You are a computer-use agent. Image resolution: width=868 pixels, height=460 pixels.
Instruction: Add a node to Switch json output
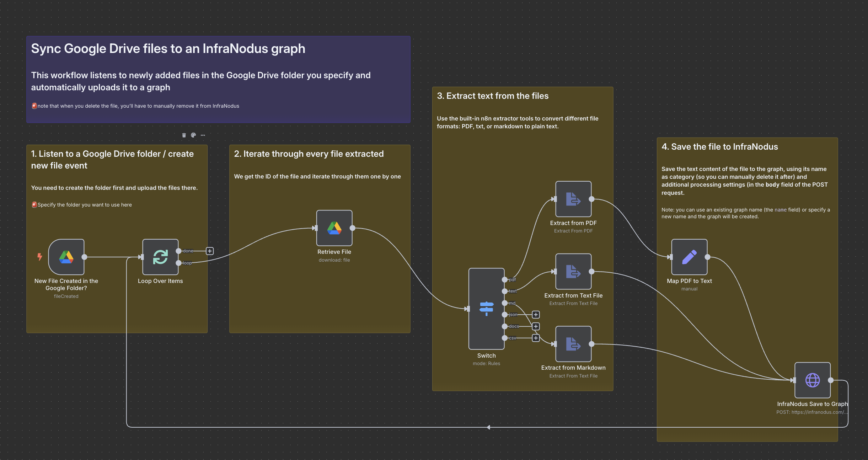536,315
